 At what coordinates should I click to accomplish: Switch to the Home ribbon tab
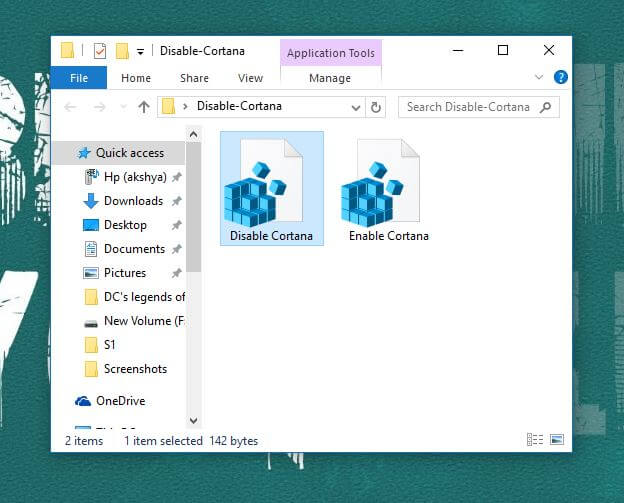[x=136, y=78]
